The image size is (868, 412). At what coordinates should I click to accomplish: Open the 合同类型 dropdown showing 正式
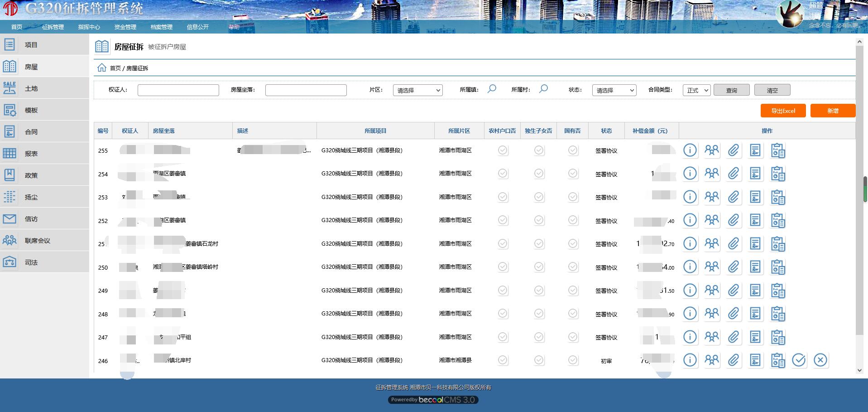[x=696, y=90]
